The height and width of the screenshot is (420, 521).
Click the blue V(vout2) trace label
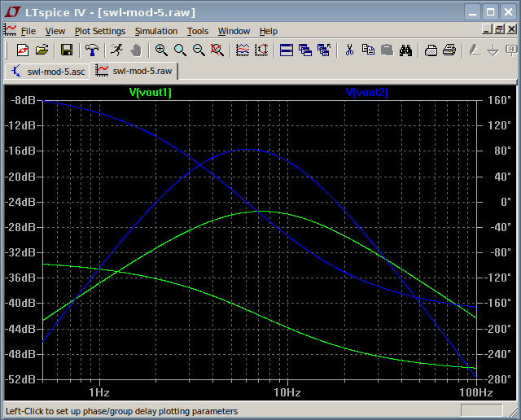pyautogui.click(x=366, y=92)
